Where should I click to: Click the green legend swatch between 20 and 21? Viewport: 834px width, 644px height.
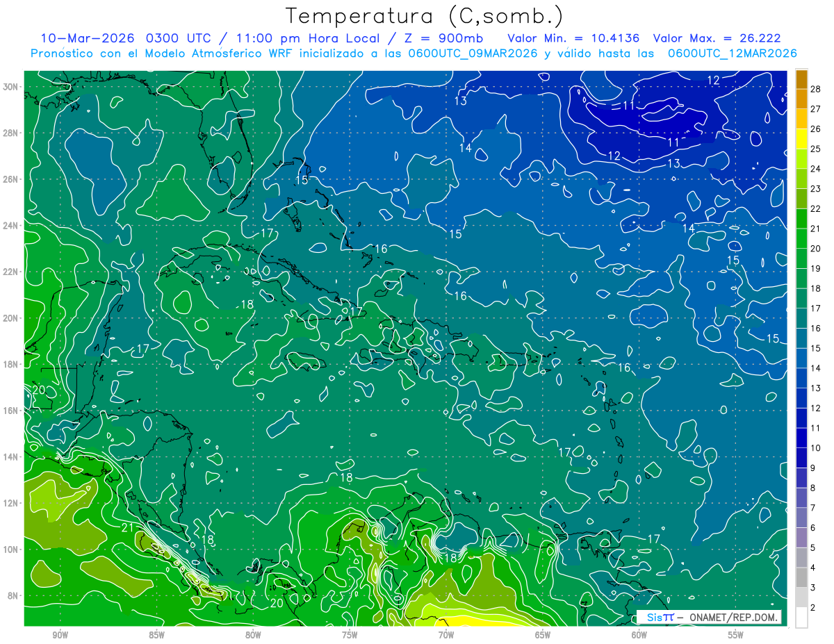[x=802, y=238]
